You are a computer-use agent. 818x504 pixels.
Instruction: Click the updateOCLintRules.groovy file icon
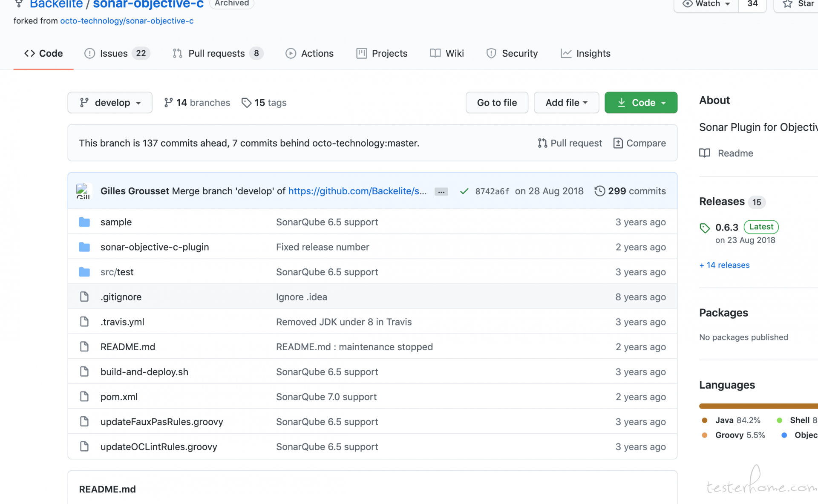click(84, 446)
